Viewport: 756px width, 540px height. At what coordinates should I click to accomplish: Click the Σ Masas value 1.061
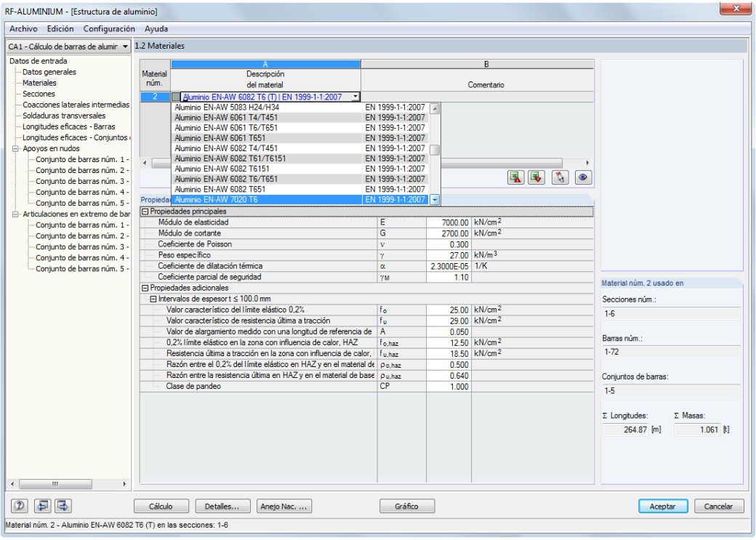[697, 430]
